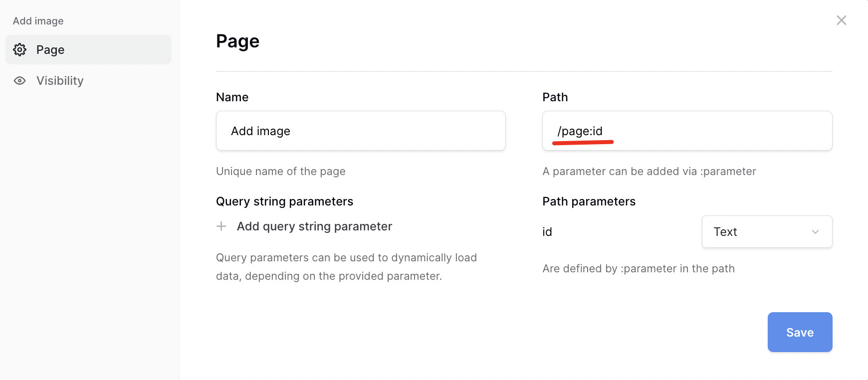868x380 pixels.
Task: Click the 'Unique name of the page' hint
Action: 280,172
